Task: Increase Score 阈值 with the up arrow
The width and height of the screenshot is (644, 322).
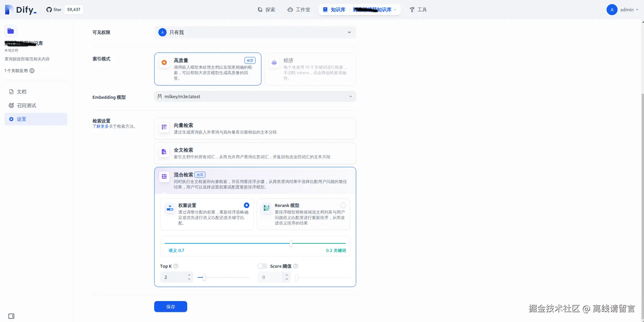Action: click(x=287, y=275)
